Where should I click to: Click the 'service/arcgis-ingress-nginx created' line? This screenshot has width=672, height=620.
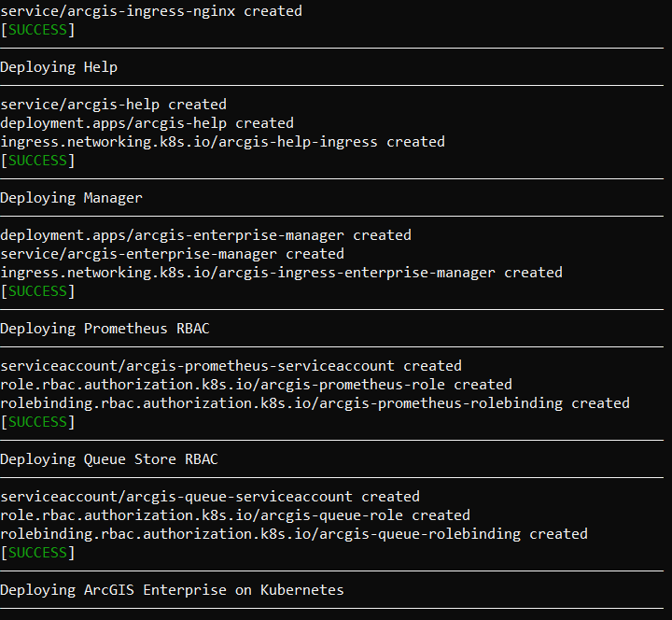pyautogui.click(x=151, y=11)
